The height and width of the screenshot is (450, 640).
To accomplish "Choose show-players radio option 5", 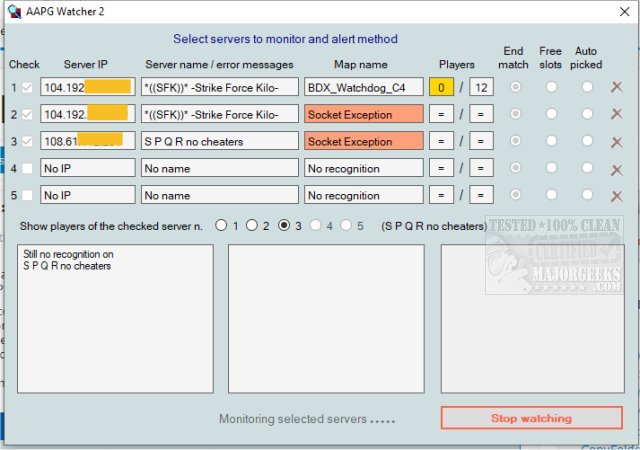I will click(346, 225).
